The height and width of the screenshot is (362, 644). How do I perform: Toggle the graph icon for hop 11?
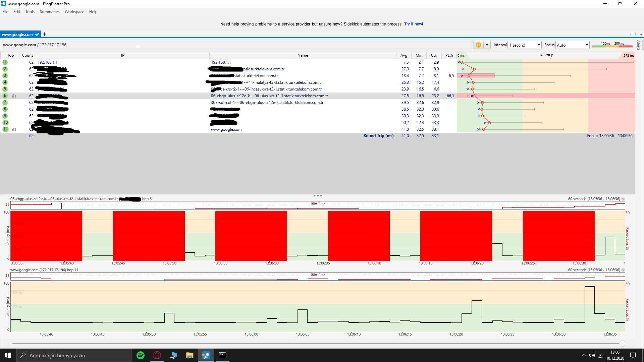pyautogui.click(x=14, y=129)
